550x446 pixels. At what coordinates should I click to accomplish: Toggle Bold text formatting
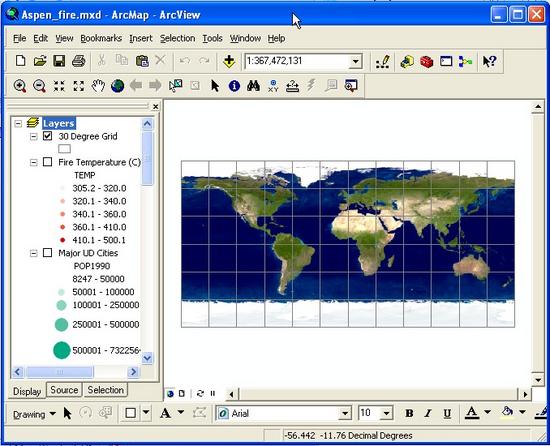[409, 413]
